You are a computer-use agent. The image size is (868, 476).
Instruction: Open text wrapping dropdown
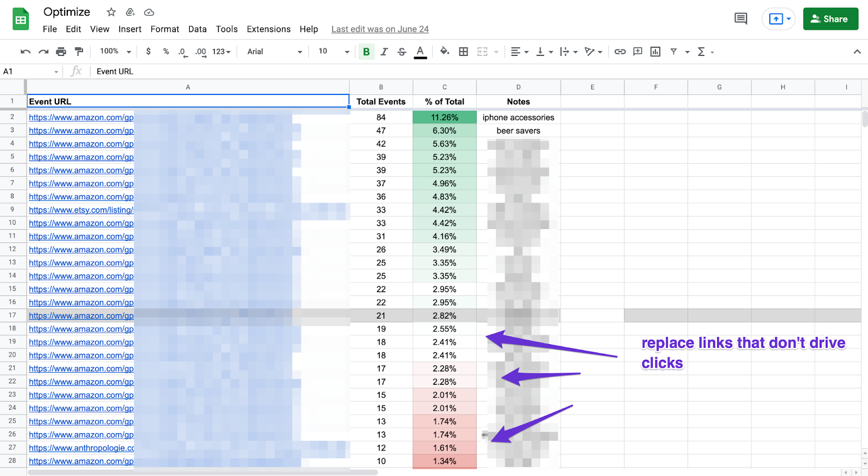(569, 52)
